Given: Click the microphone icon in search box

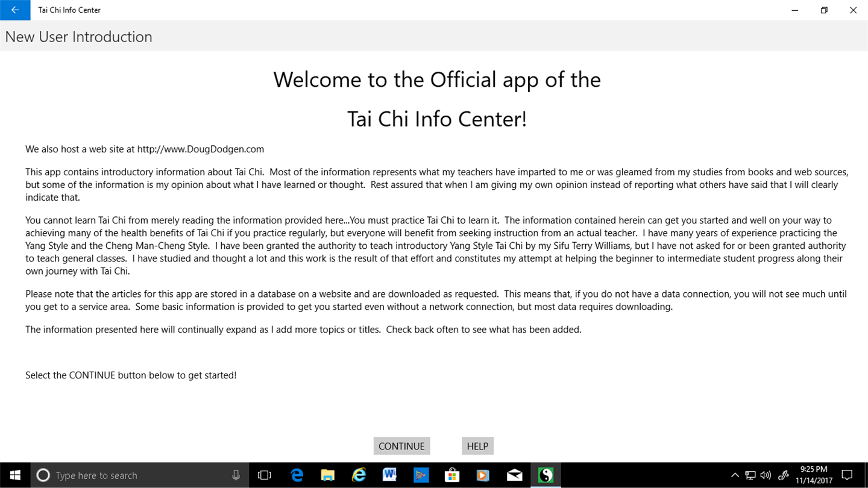Looking at the screenshot, I should click(236, 475).
